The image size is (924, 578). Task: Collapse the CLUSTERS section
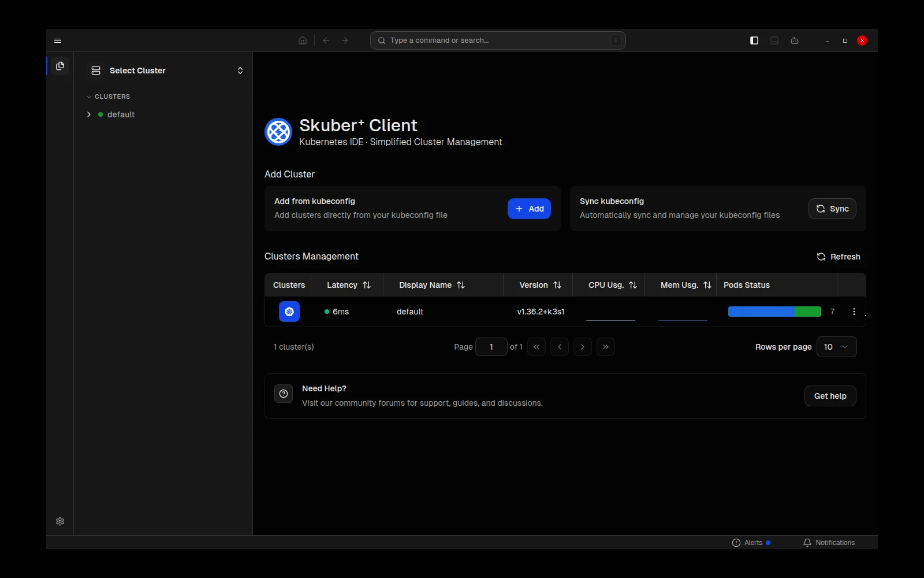(109, 97)
